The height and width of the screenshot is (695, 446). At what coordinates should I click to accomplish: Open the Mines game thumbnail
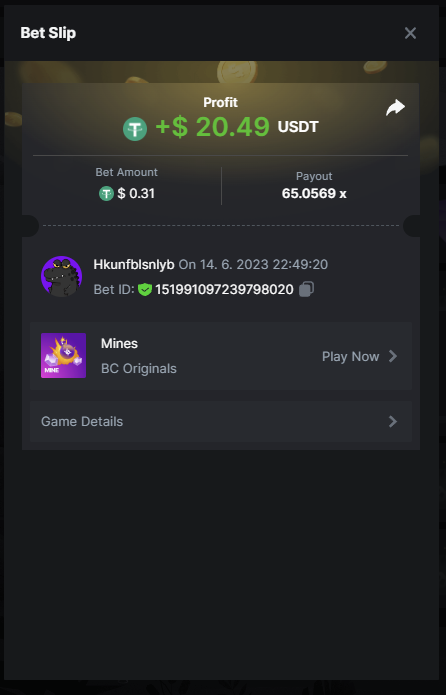pyautogui.click(x=63, y=355)
